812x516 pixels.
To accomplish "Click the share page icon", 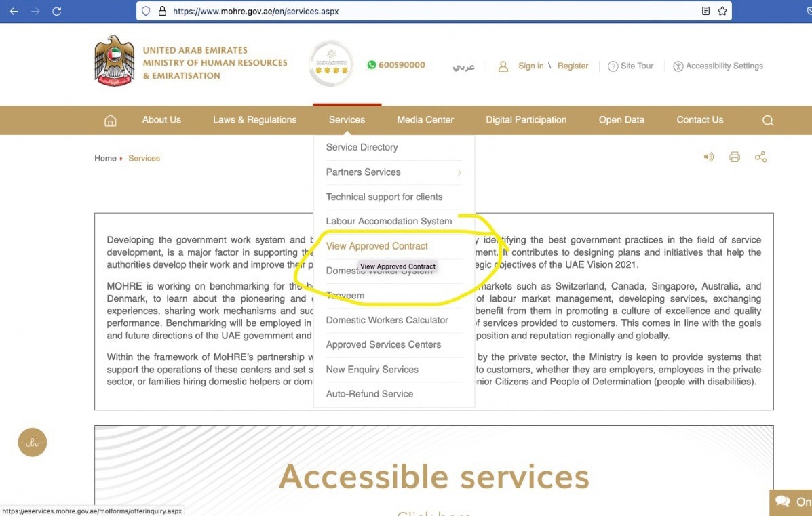I will coord(760,157).
